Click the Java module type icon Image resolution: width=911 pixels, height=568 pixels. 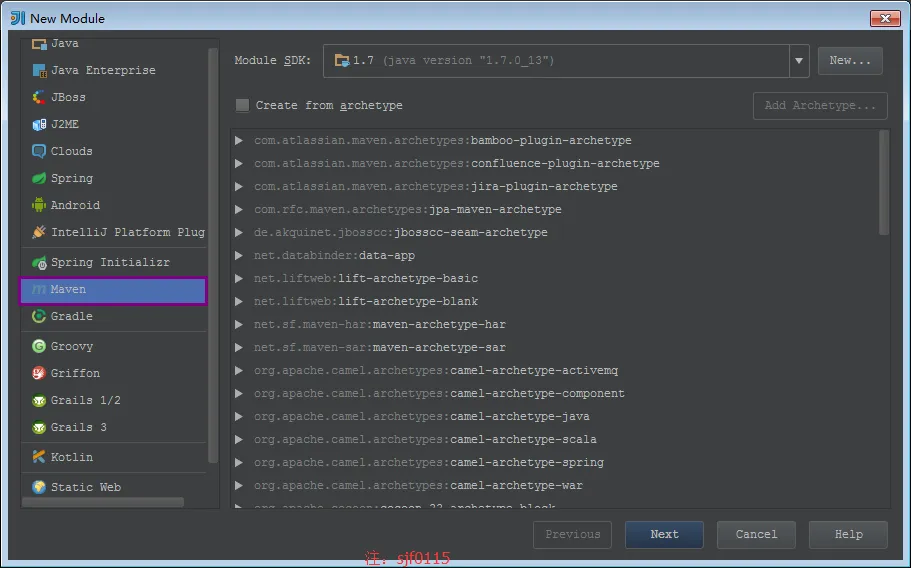coord(39,44)
